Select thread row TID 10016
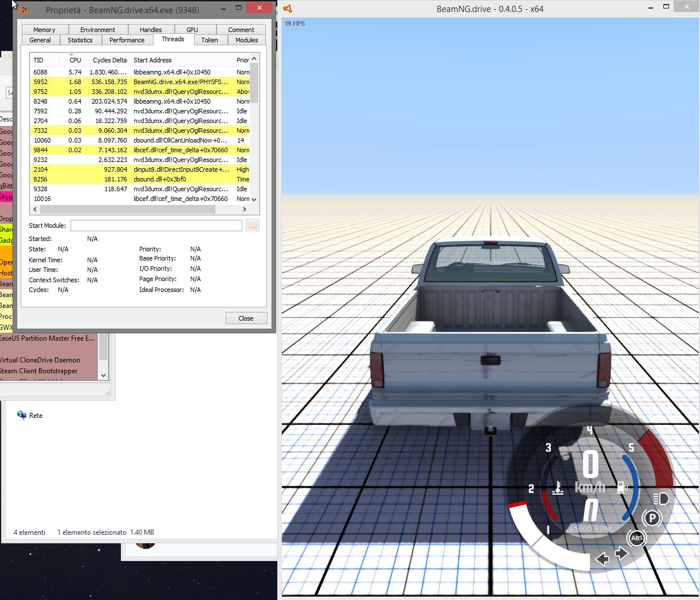Image resolution: width=700 pixels, height=600 pixels. click(x=140, y=199)
